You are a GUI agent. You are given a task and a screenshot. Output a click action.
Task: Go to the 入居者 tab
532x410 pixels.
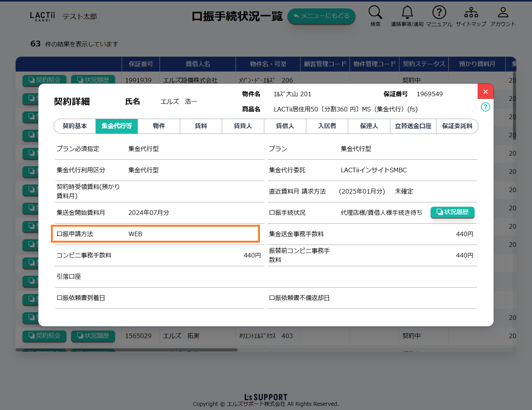point(327,126)
